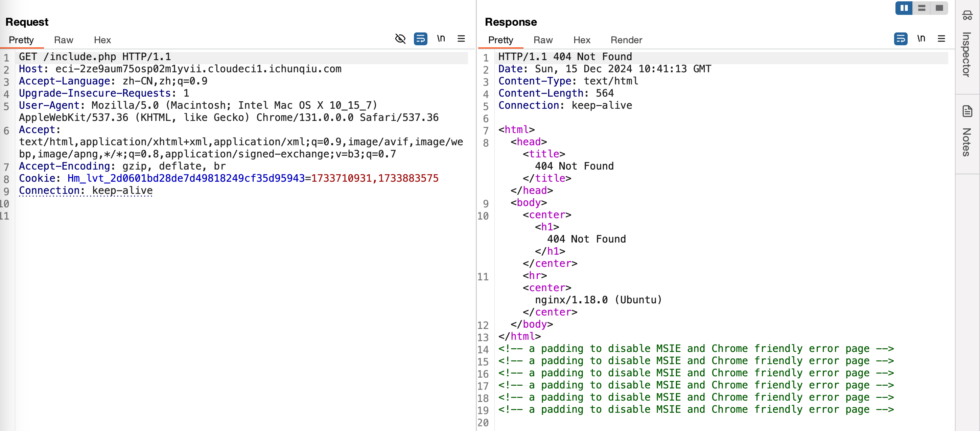Viewport: 980px width, 431px height.
Task: Click the closing body tag
Action: [532, 325]
